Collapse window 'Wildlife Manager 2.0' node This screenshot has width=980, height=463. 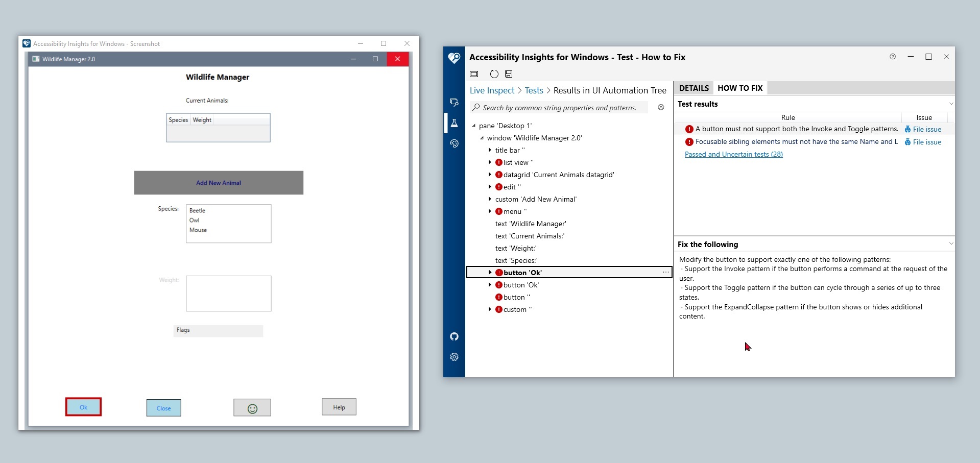(482, 138)
